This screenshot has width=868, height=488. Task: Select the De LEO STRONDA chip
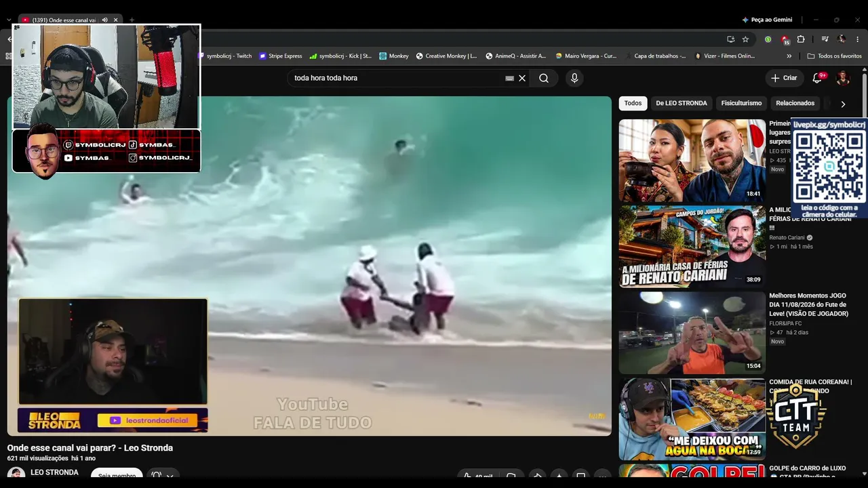tap(682, 104)
